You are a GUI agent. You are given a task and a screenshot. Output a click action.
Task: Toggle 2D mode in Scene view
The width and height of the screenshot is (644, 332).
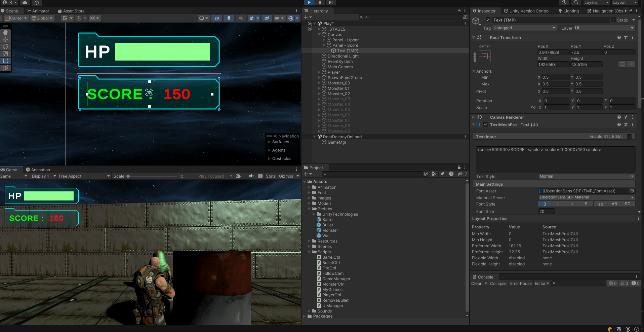217,18
